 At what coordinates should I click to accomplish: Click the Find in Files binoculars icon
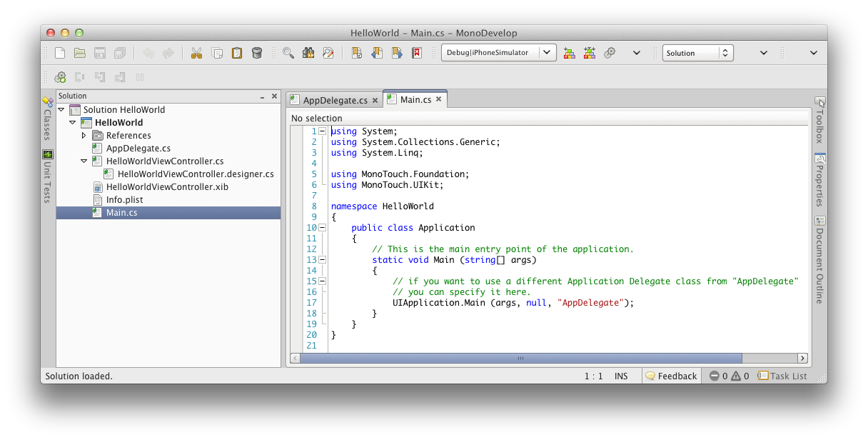coord(308,52)
